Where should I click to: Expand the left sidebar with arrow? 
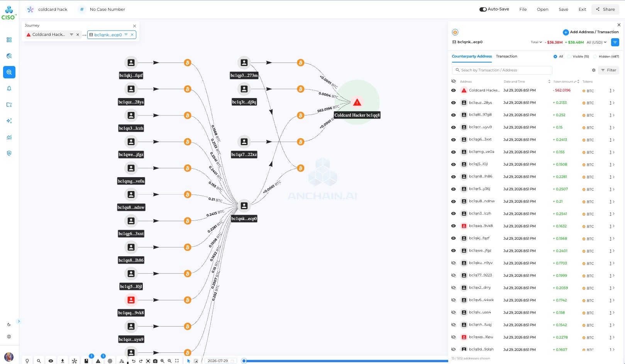tap(19, 321)
